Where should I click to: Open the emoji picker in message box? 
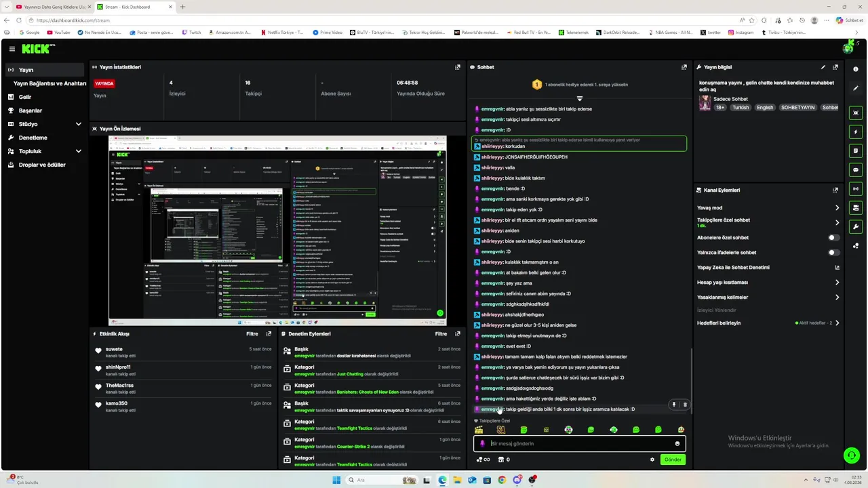677,443
